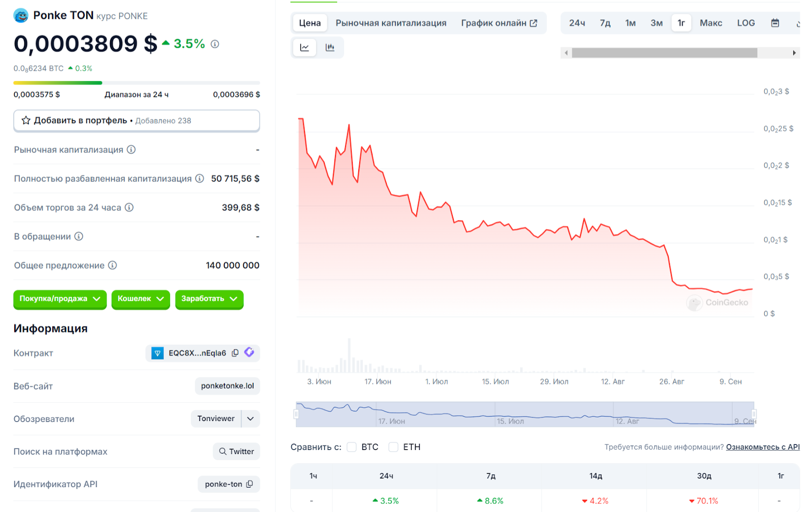Viewport: 812px width, 512px height.
Task: Expand explorers list with chevron beside Tonviewer
Action: tap(251, 419)
